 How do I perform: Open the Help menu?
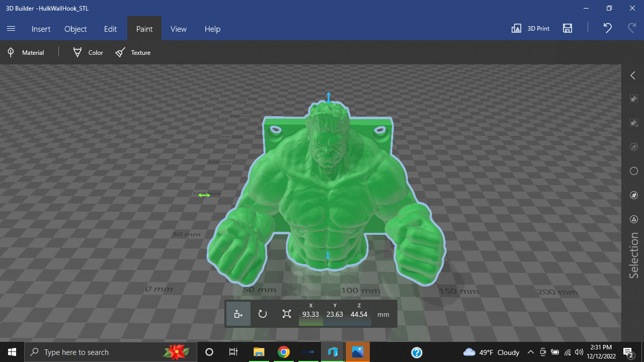coord(212,29)
